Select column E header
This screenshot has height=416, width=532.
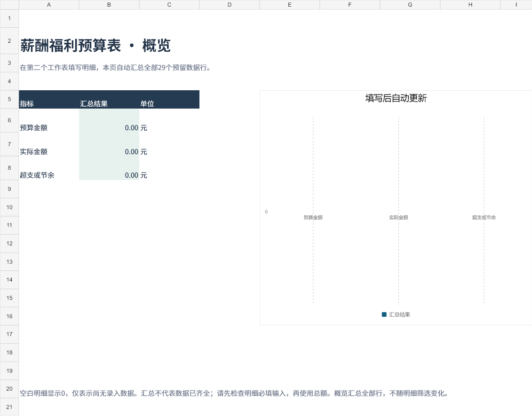pos(289,5)
